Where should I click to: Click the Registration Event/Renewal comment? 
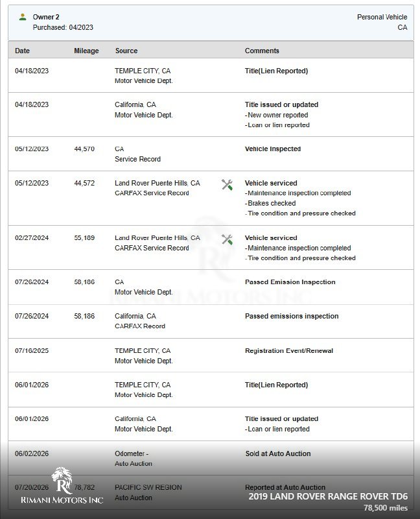click(x=289, y=350)
